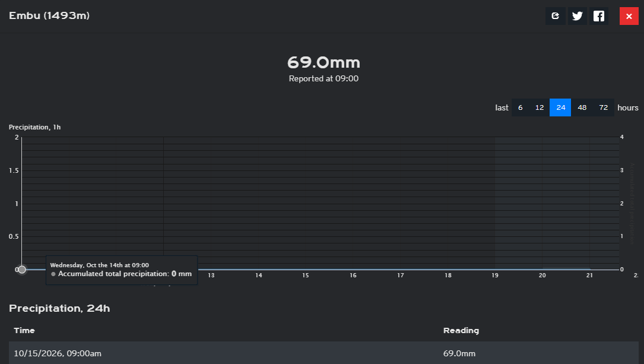Click the 'Accumulated total precipitation: 0 mm' tooltip line
The image size is (644, 364).
tap(125, 274)
